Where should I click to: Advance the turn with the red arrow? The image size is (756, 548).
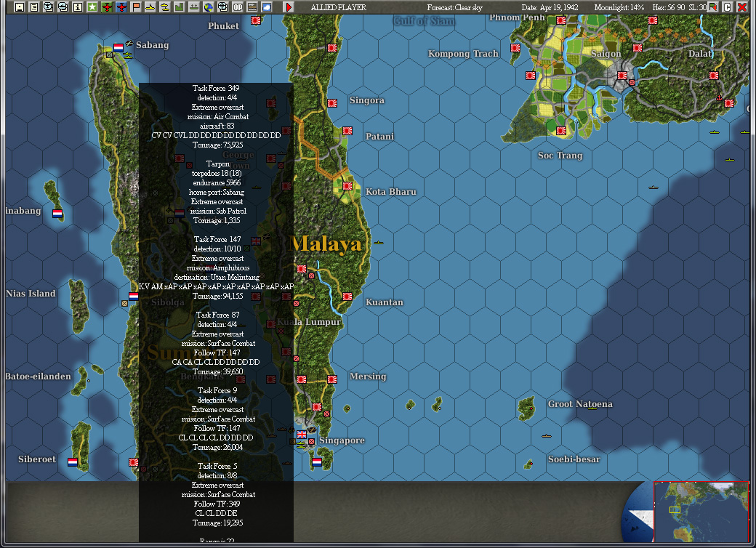(288, 8)
